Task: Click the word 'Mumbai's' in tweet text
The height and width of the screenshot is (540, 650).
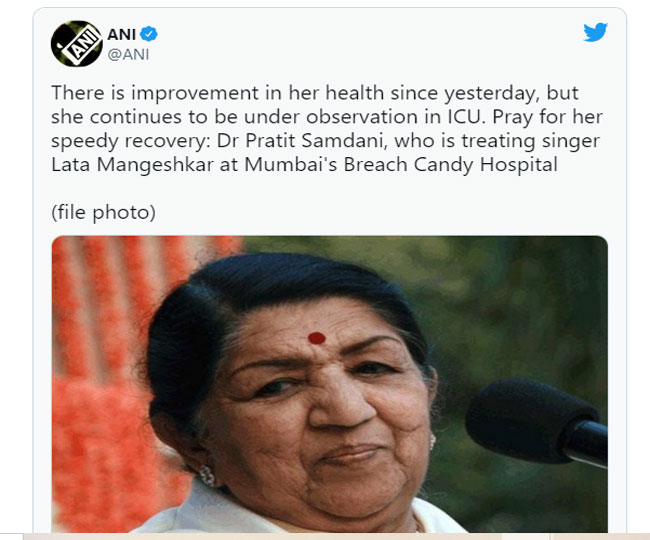Action: (291, 165)
